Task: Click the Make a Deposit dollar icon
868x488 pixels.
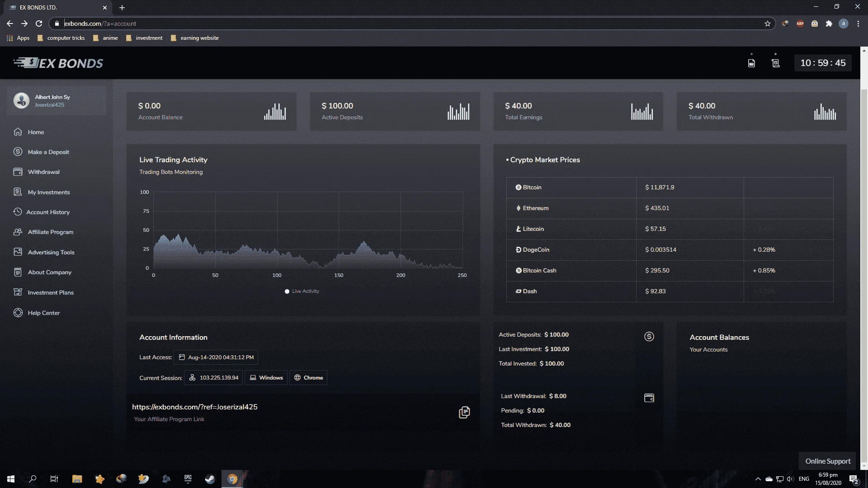Action: [x=18, y=152]
